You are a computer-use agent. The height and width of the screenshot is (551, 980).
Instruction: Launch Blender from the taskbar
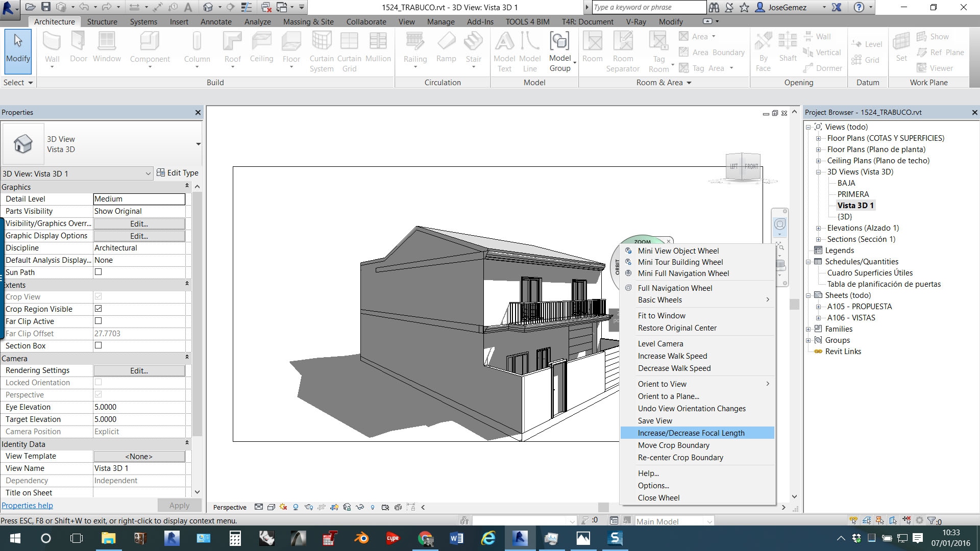361,538
